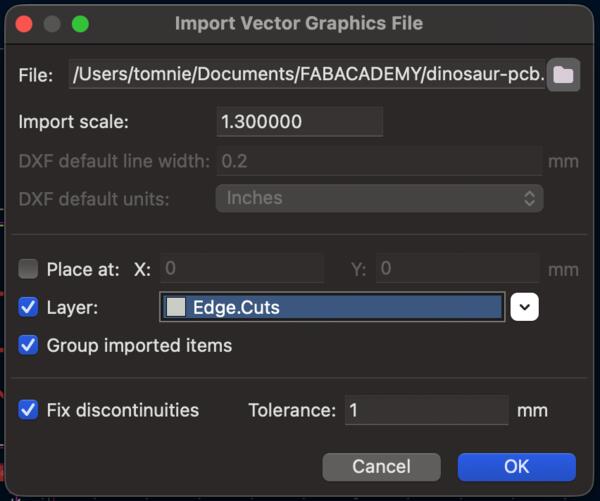The image size is (600, 501).
Task: Toggle Group imported items checkbox
Action: 29,346
